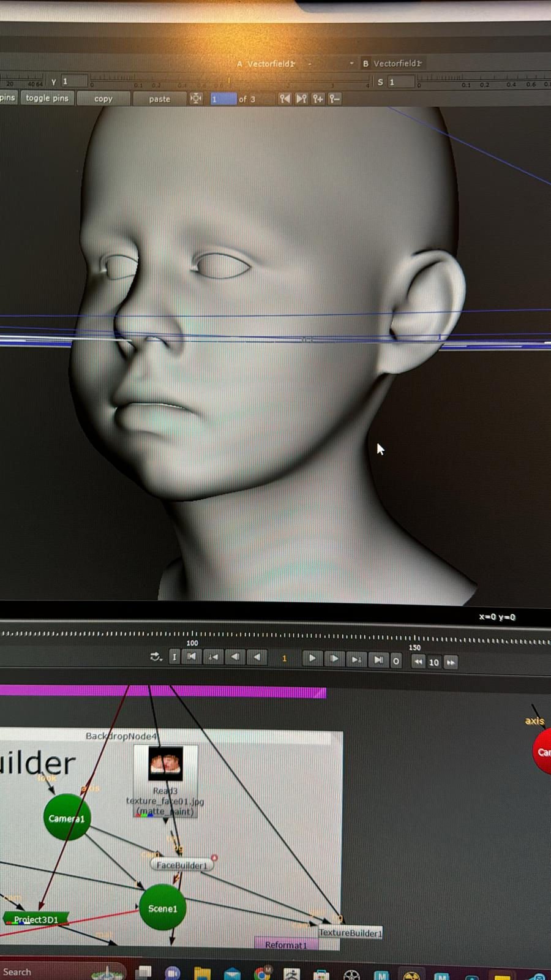Open the viewer blend mode dropdown
551x980 pixels.
[331, 64]
